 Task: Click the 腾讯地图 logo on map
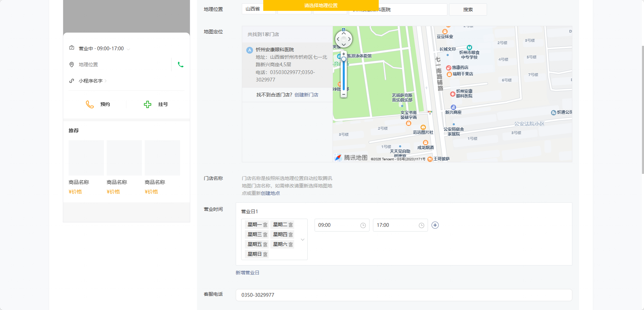click(x=351, y=158)
